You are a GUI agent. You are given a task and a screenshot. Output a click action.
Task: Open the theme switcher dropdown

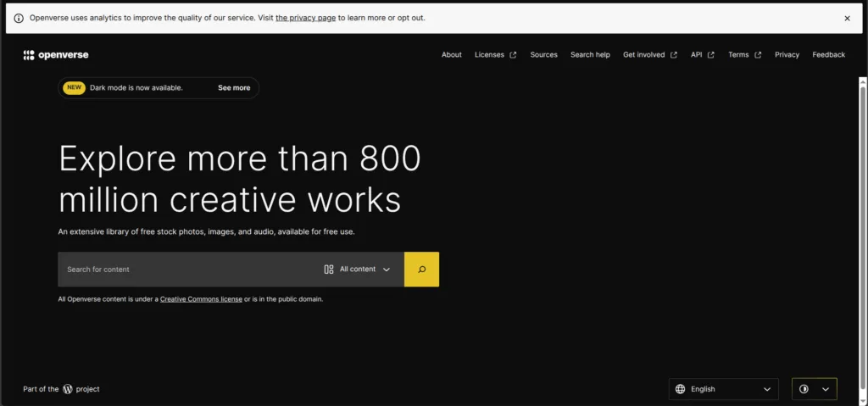pyautogui.click(x=815, y=389)
